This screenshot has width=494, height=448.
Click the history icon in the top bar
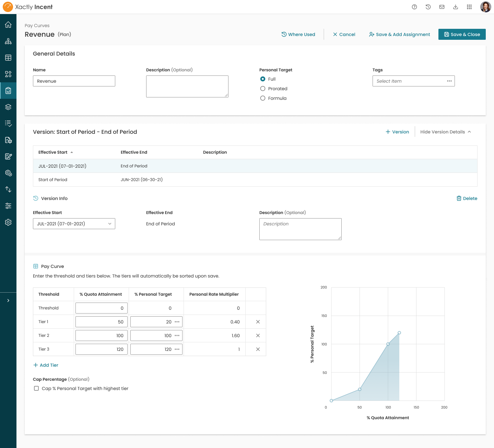tap(428, 7)
